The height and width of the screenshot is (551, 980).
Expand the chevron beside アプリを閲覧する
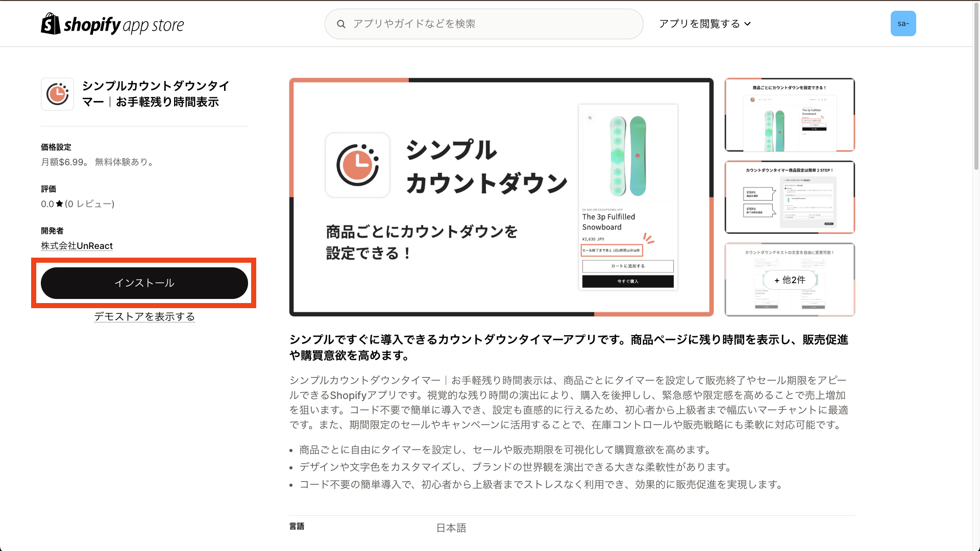click(x=748, y=23)
